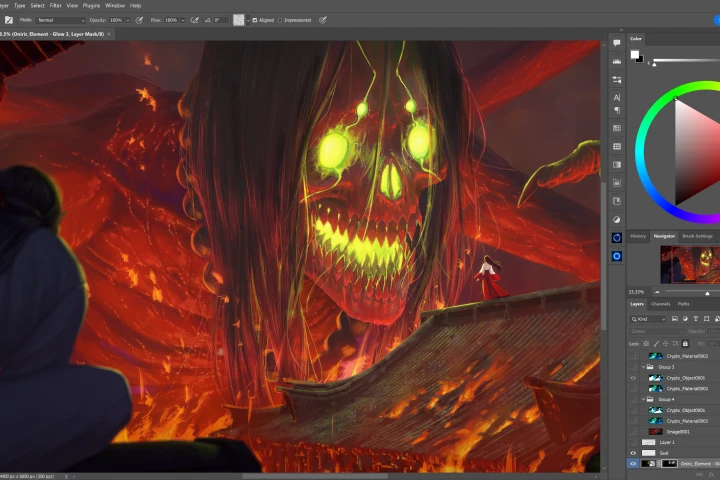
Task: Hide the Crypto_Object0001 layer in Group 3
Action: point(633,378)
